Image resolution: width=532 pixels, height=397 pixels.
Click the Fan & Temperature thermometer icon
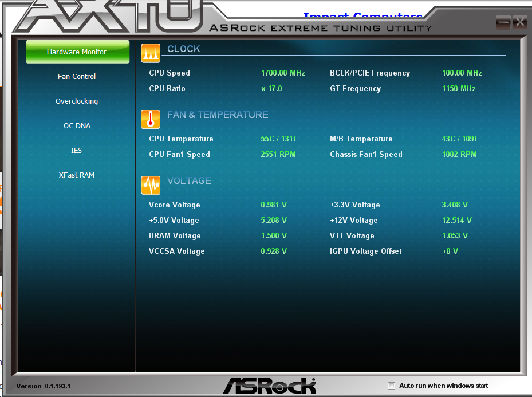point(151,119)
